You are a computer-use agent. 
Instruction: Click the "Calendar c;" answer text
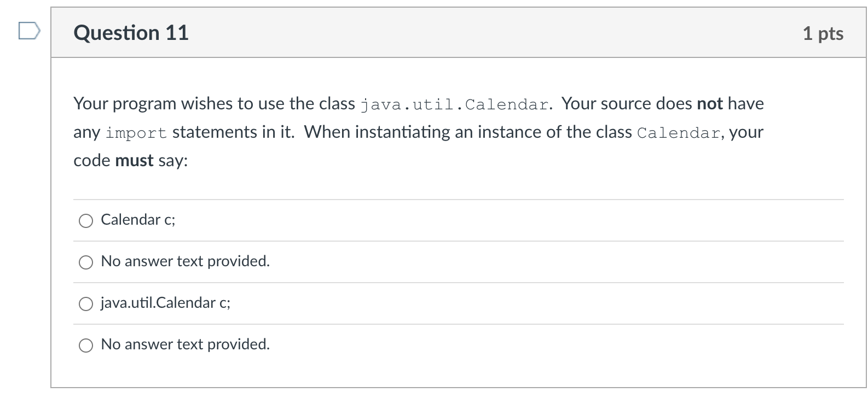[x=138, y=220]
